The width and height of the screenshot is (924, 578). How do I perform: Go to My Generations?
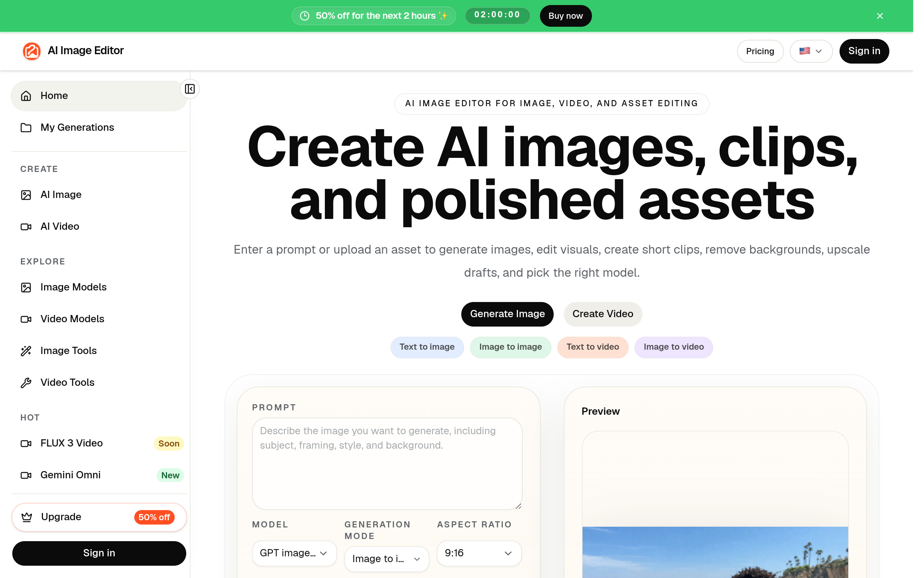99,127
